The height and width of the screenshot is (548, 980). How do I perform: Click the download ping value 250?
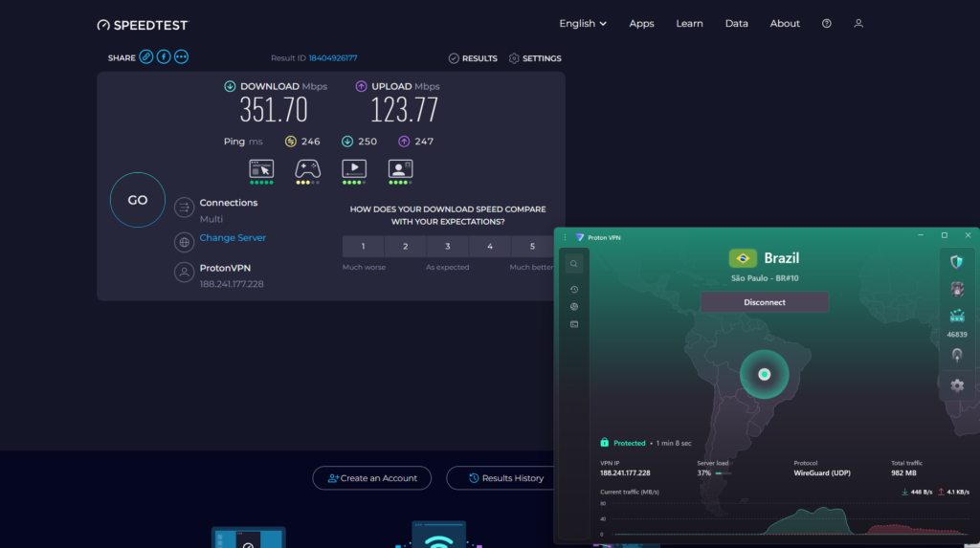click(367, 142)
